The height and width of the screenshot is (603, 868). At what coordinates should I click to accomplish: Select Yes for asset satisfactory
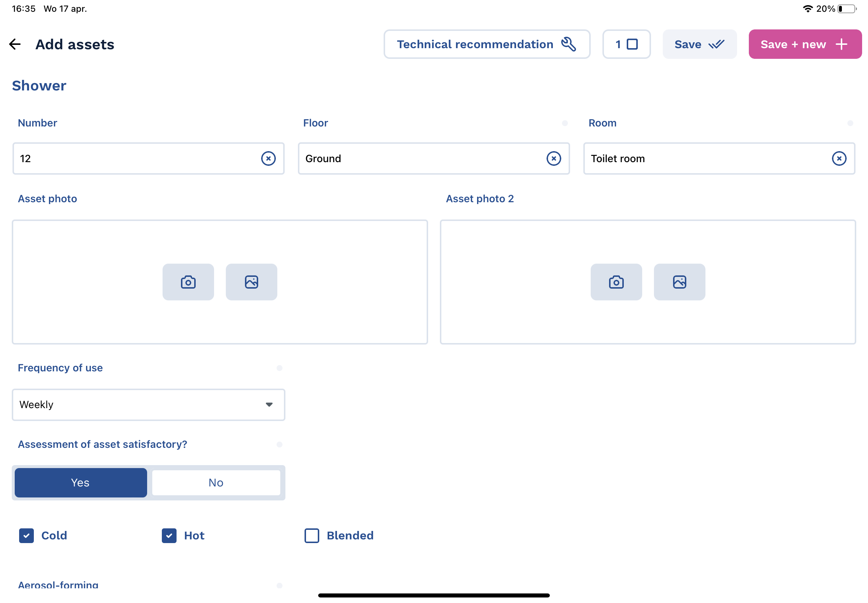click(81, 482)
